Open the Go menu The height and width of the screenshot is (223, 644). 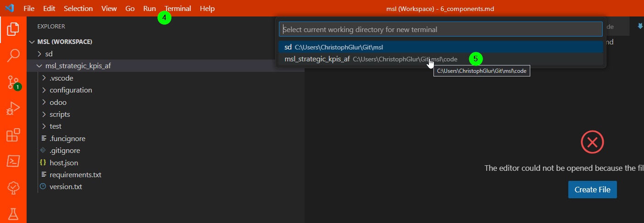click(x=130, y=8)
